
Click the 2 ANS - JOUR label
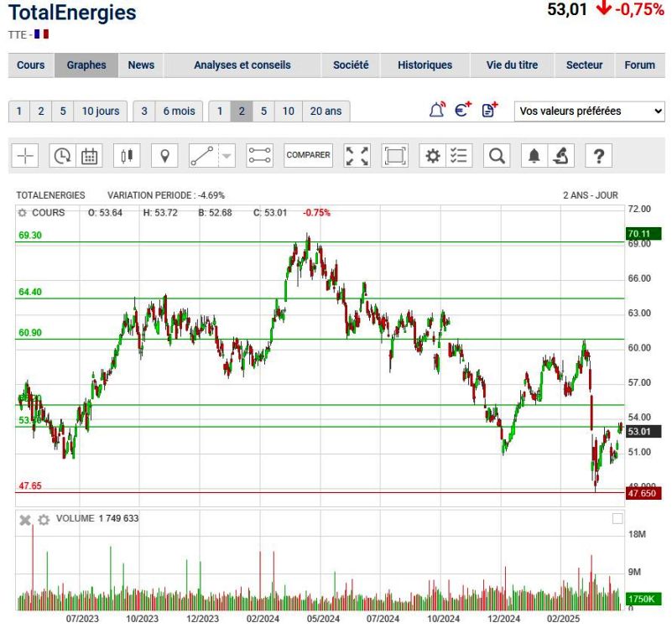click(x=591, y=195)
